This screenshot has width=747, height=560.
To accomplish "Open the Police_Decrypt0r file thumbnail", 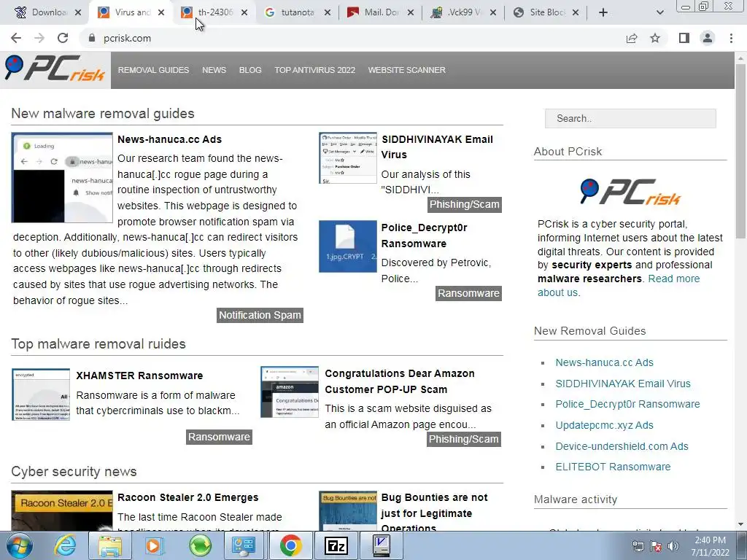I will point(348,246).
